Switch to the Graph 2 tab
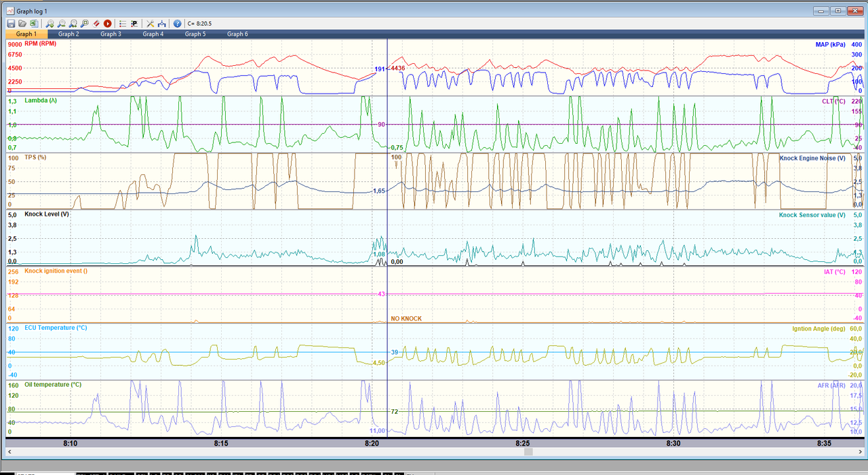This screenshot has width=868, height=475. 68,34
